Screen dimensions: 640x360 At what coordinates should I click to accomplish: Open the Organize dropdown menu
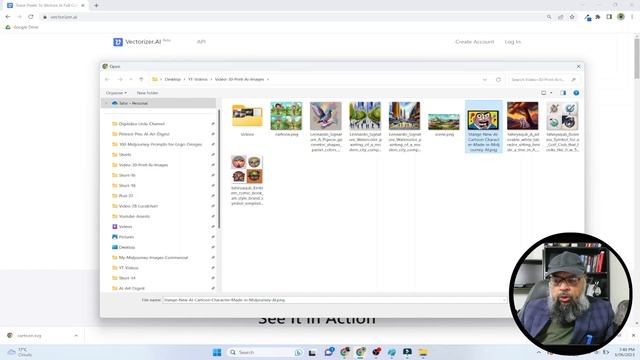116,93
